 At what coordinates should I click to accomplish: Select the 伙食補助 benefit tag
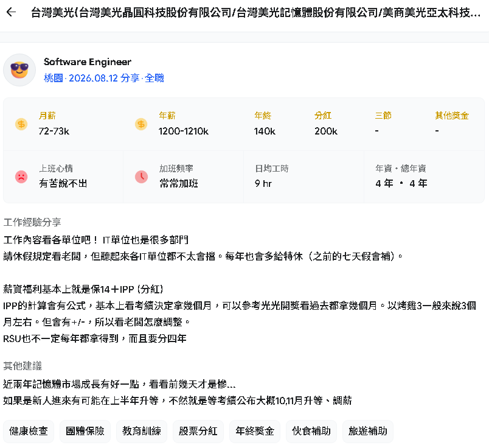[x=311, y=431]
